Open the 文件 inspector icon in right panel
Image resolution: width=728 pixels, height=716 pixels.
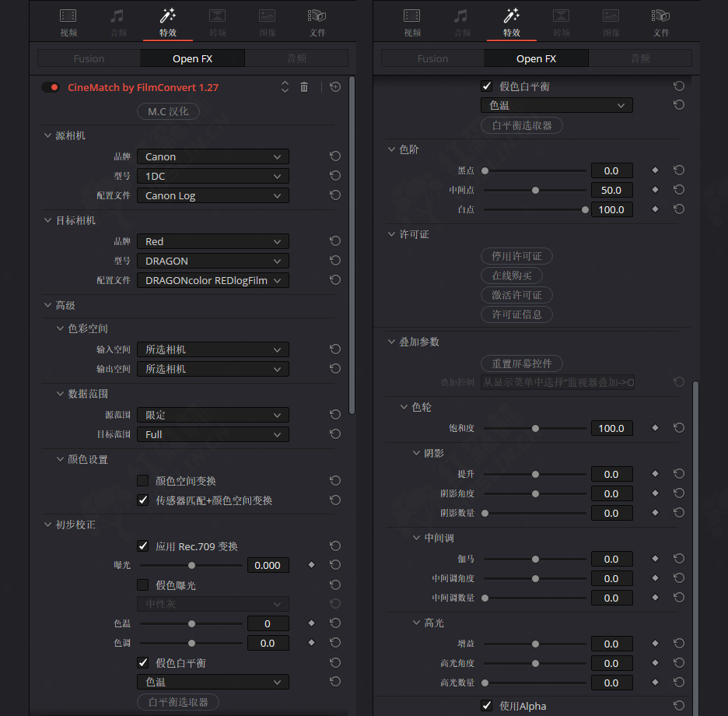[x=660, y=23]
